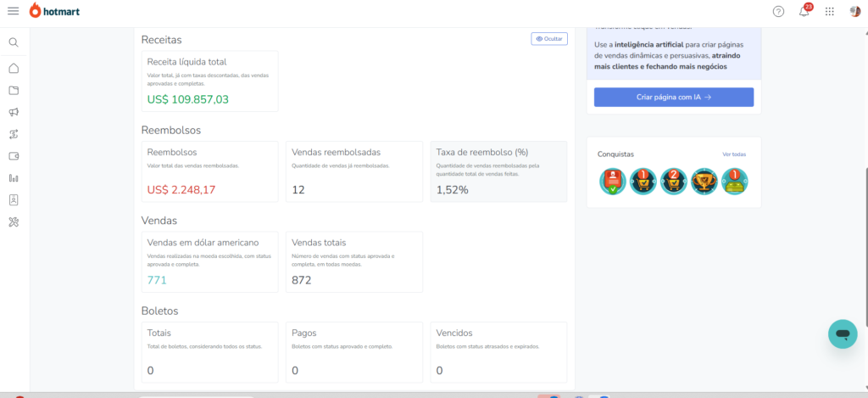The image size is (868, 398).
Task: Click the 771 US dollar sales number
Action: tap(157, 279)
